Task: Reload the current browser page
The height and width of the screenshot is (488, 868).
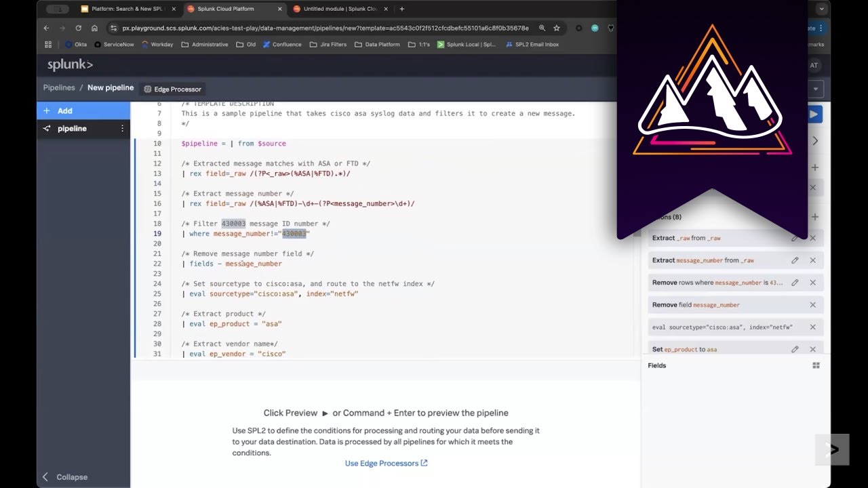Action: [79, 28]
